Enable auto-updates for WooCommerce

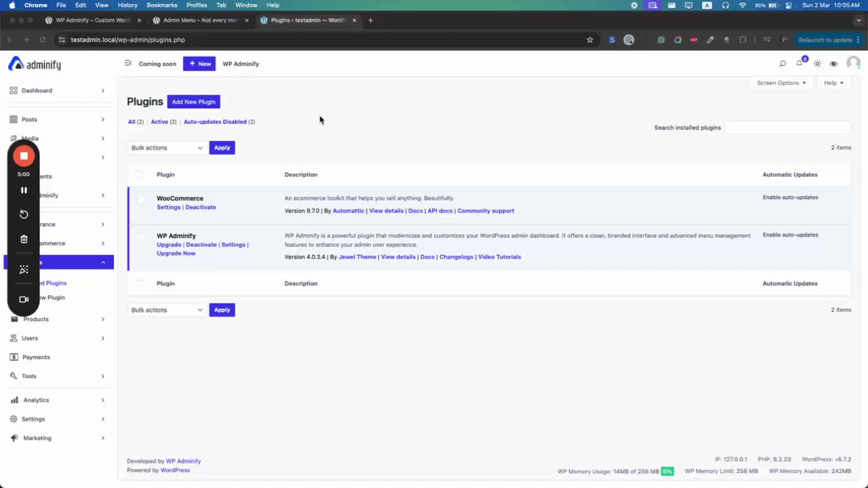coord(791,197)
